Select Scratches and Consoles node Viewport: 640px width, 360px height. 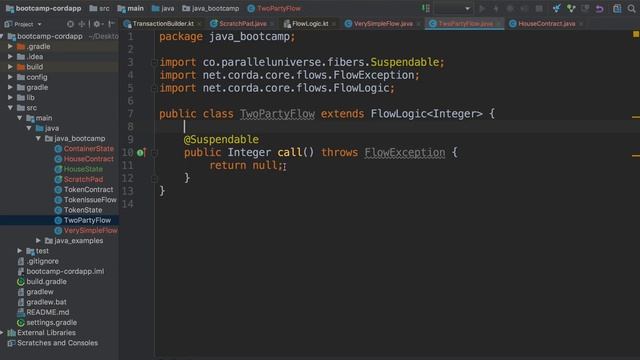click(x=53, y=343)
